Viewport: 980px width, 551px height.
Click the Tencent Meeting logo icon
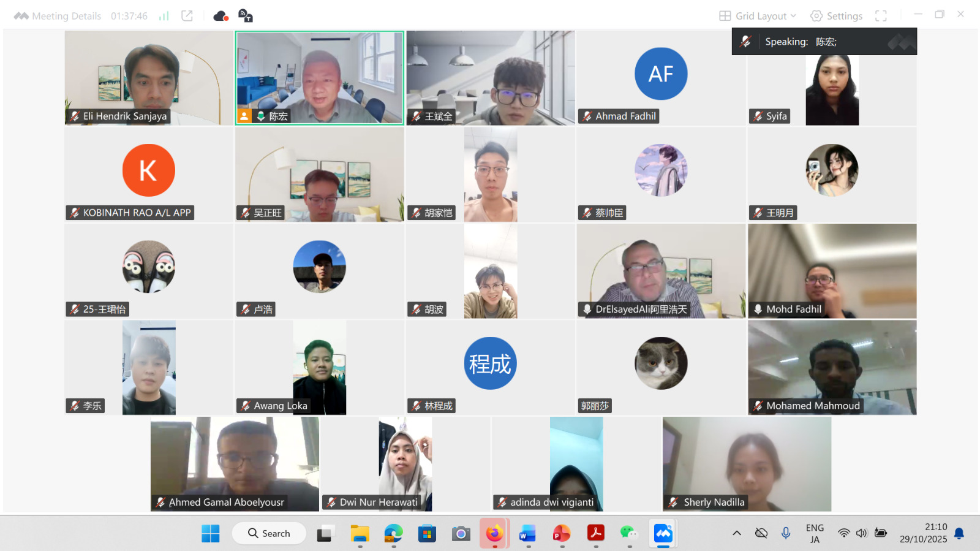click(x=21, y=16)
